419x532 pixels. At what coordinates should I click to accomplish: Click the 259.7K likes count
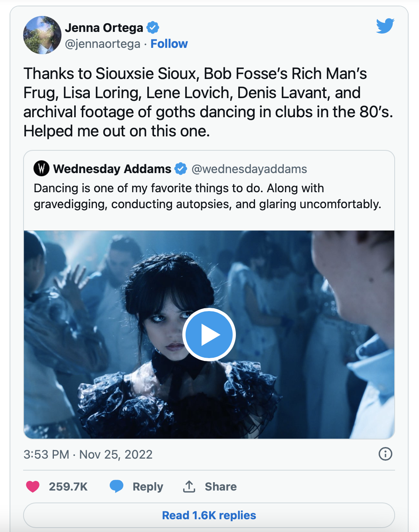[68, 487]
